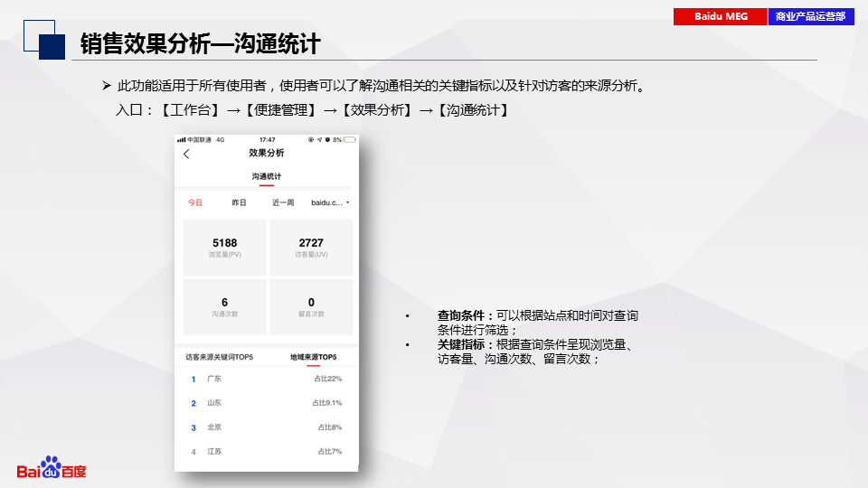Viewport: 868px width, 488px height.
Task: Select the 沟通统计 tab
Action: (x=267, y=176)
